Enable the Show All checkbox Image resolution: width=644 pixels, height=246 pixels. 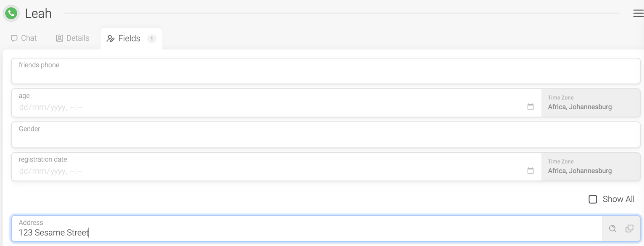tap(593, 199)
